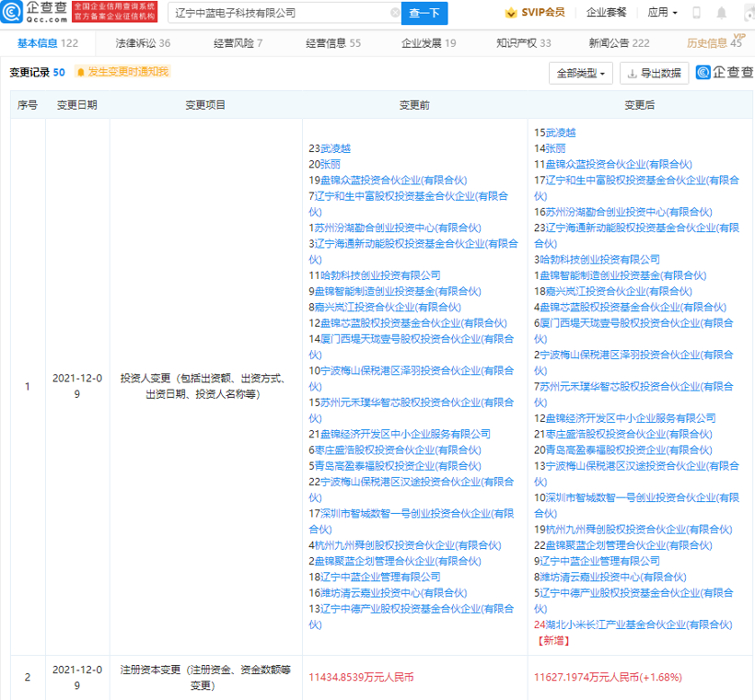Select the 知识产权 tab
755x700 pixels.
click(x=523, y=43)
